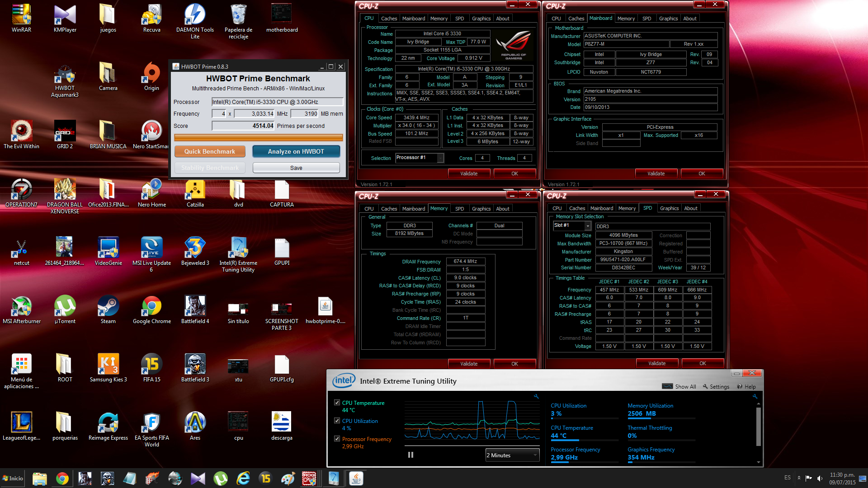Select the HWBOT Aquamark3 shortcut

65,80
